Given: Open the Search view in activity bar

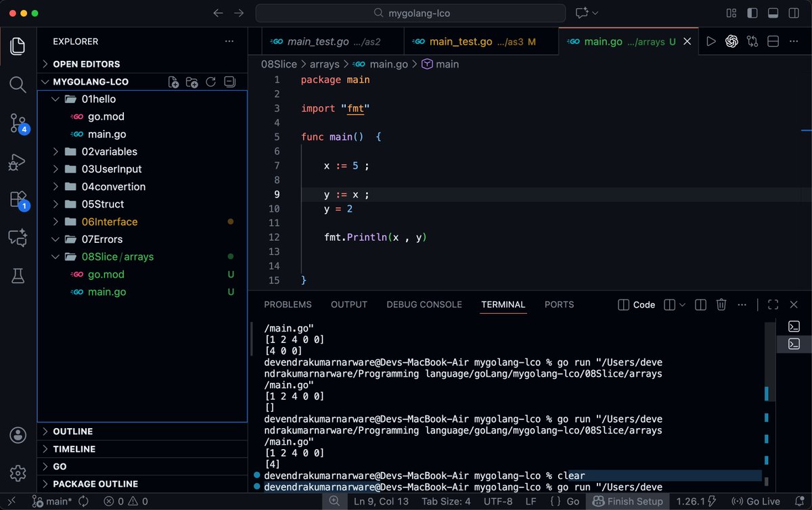Looking at the screenshot, I should tap(18, 85).
